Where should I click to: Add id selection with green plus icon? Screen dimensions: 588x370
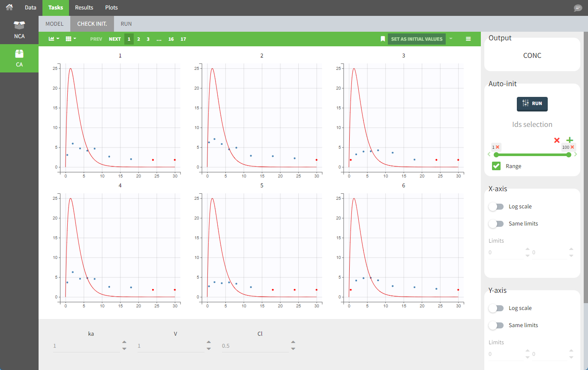pyautogui.click(x=570, y=140)
